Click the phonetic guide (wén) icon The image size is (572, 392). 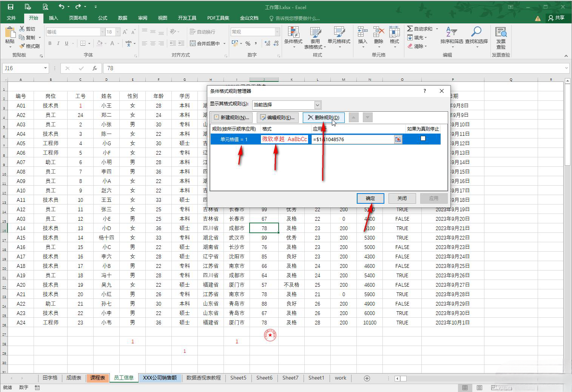(x=128, y=43)
